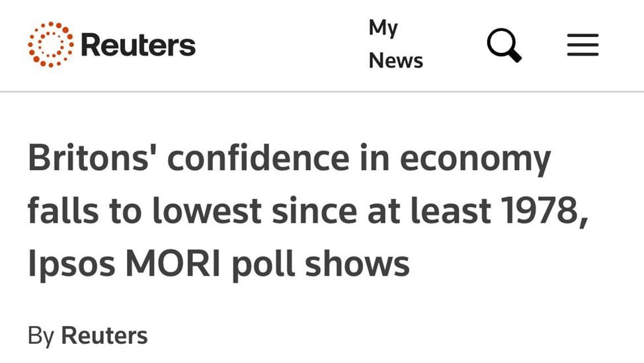The image size is (644, 363).
Task: Click the header divider line below logo
Action: pos(322,91)
